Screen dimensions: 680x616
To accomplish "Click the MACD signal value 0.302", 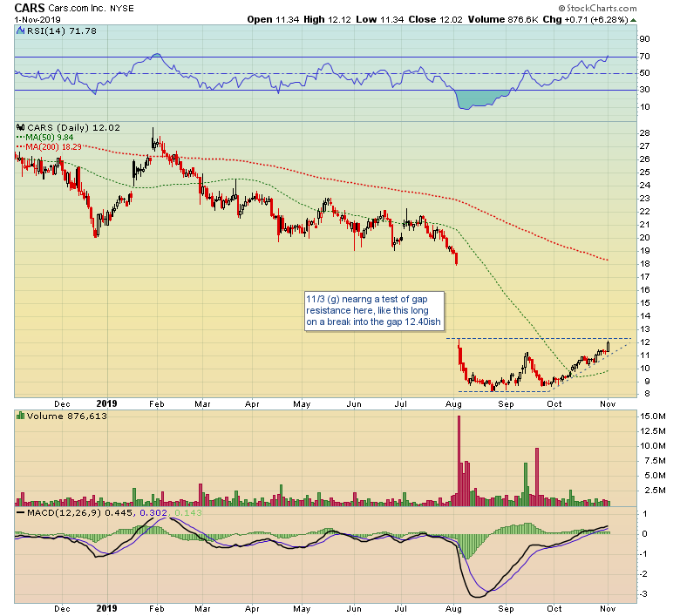I will [x=153, y=513].
